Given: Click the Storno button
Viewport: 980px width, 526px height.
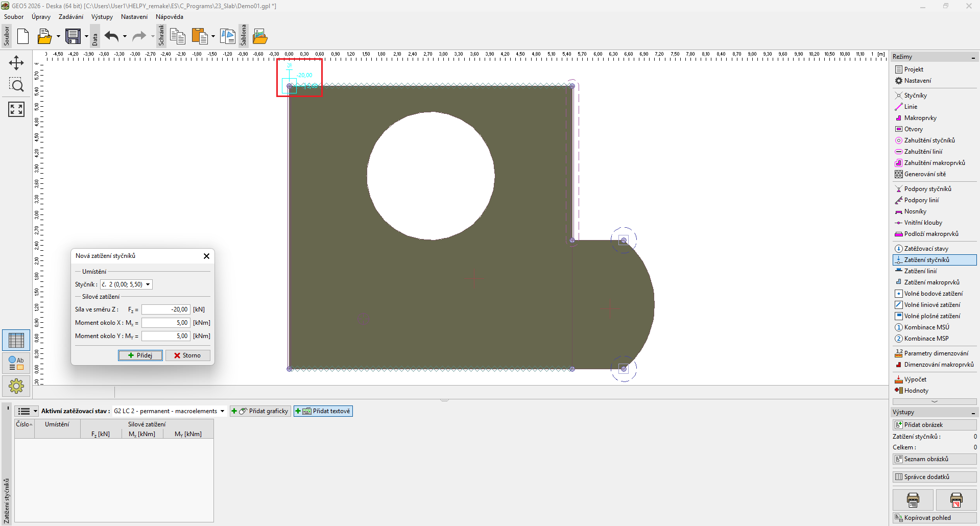Looking at the screenshot, I should click(187, 355).
